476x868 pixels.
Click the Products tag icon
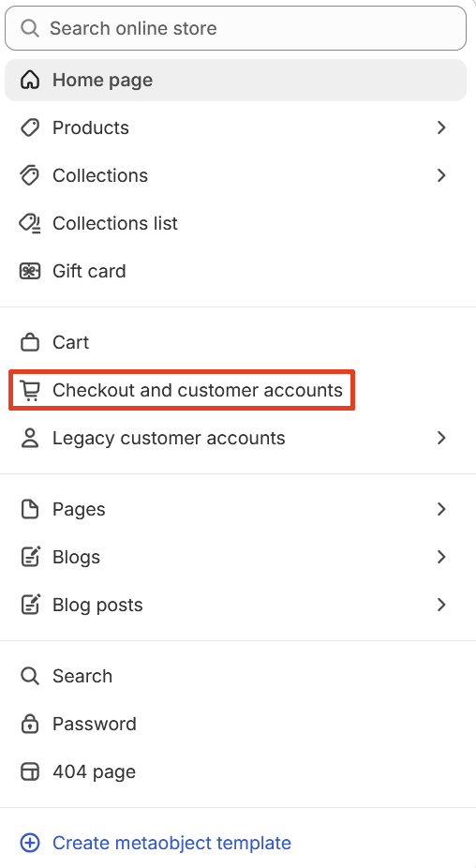pyautogui.click(x=30, y=127)
